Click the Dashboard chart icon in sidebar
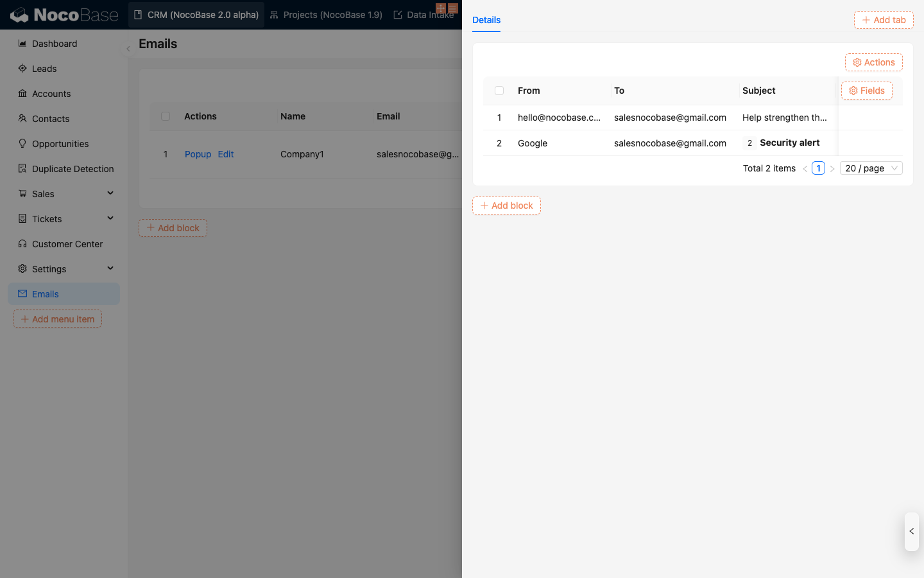This screenshot has height=578, width=924. [22, 44]
